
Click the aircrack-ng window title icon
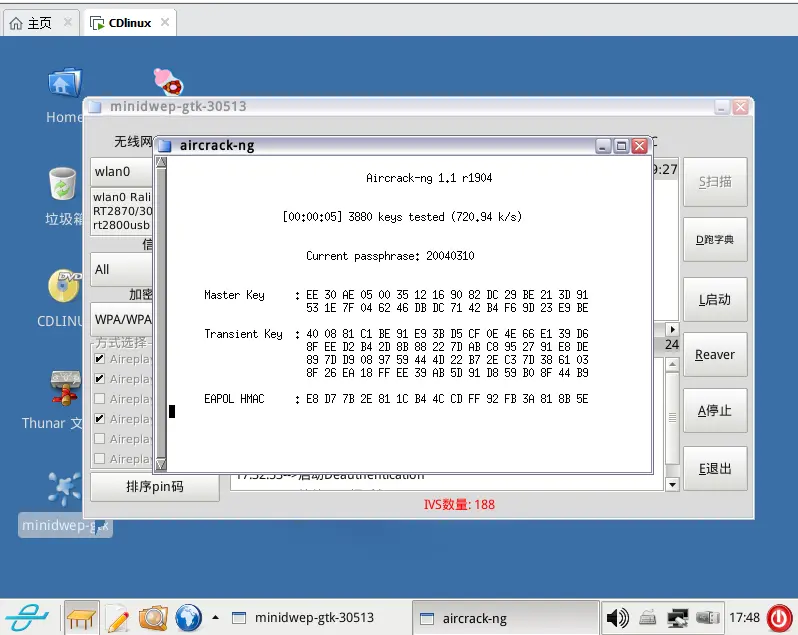tap(164, 146)
